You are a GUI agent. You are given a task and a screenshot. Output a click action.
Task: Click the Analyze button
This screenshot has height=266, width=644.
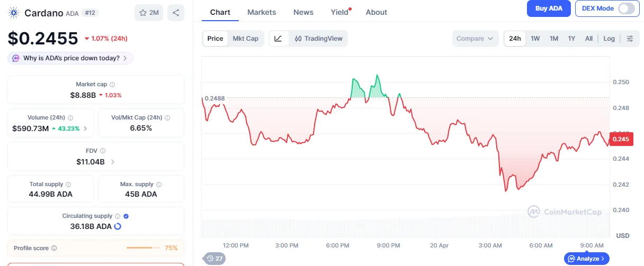point(587,259)
